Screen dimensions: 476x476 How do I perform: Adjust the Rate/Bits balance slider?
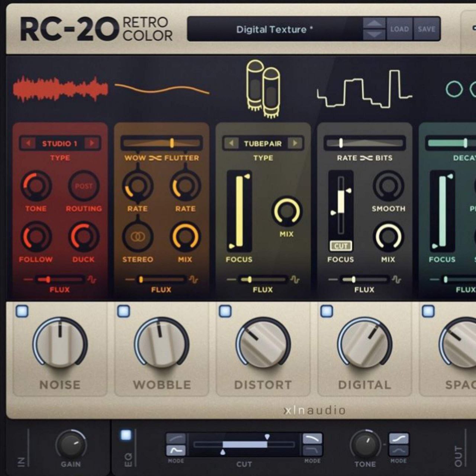click(x=365, y=143)
